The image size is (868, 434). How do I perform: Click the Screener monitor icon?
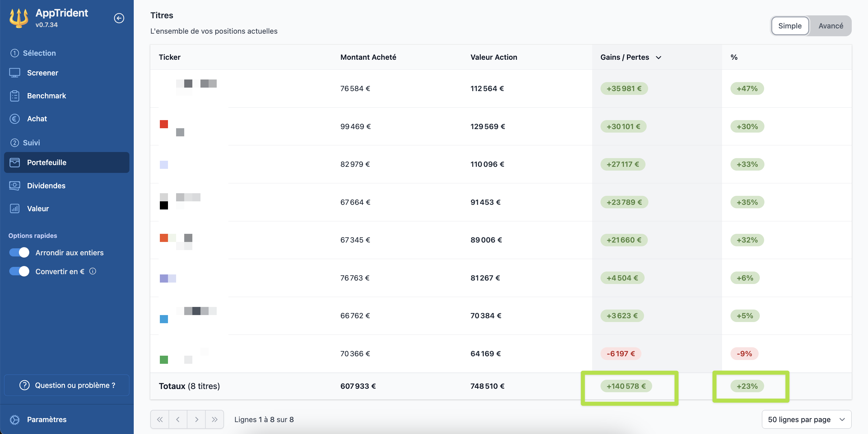click(x=15, y=73)
